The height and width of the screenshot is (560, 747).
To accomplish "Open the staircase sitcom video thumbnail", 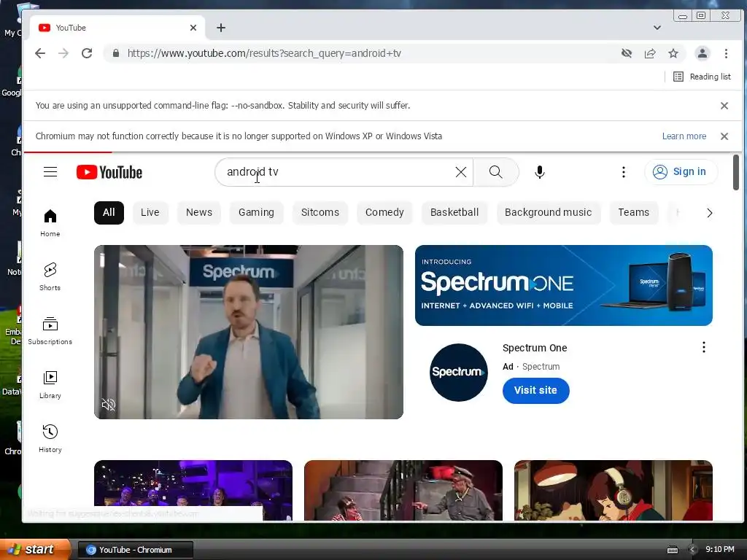I will (x=403, y=490).
